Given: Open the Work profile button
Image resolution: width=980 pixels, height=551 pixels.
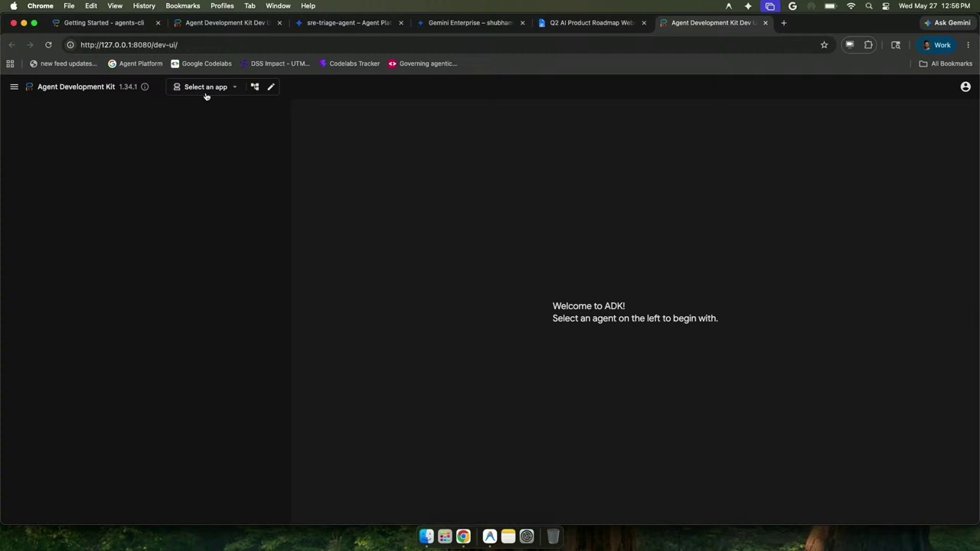Looking at the screenshot, I should pos(937,44).
